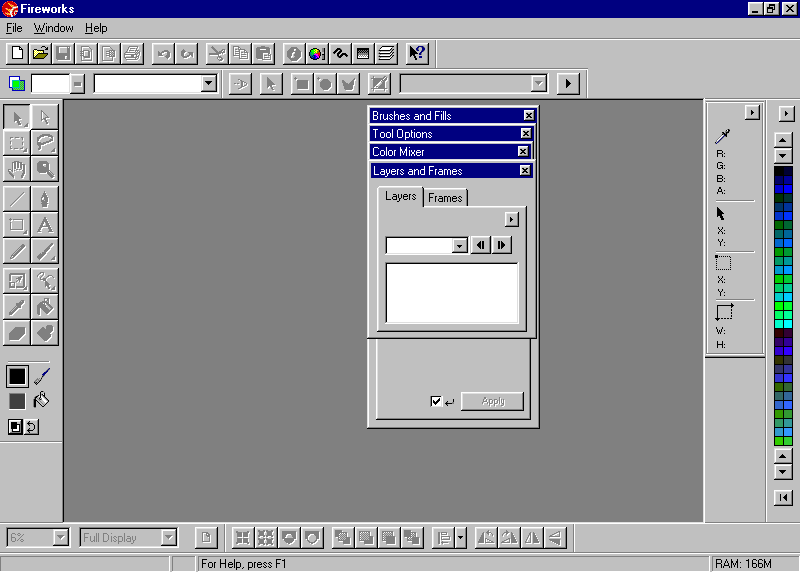Go to the next frame
The height and width of the screenshot is (572, 800).
[502, 245]
